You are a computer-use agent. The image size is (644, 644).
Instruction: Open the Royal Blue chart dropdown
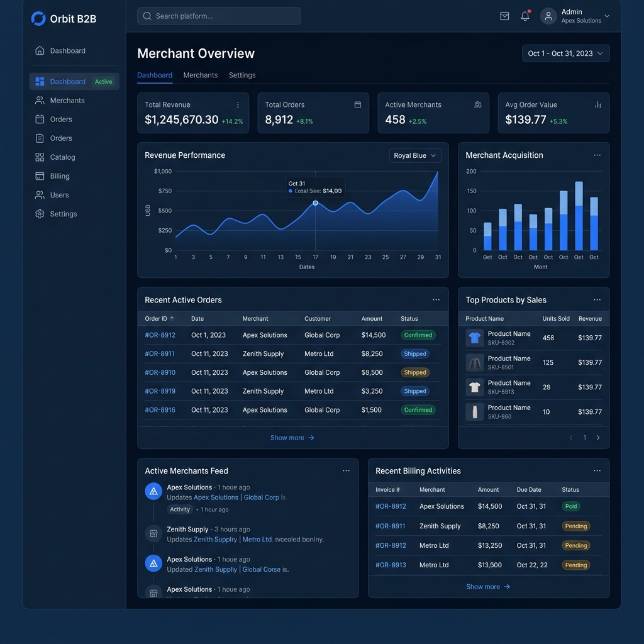click(415, 155)
